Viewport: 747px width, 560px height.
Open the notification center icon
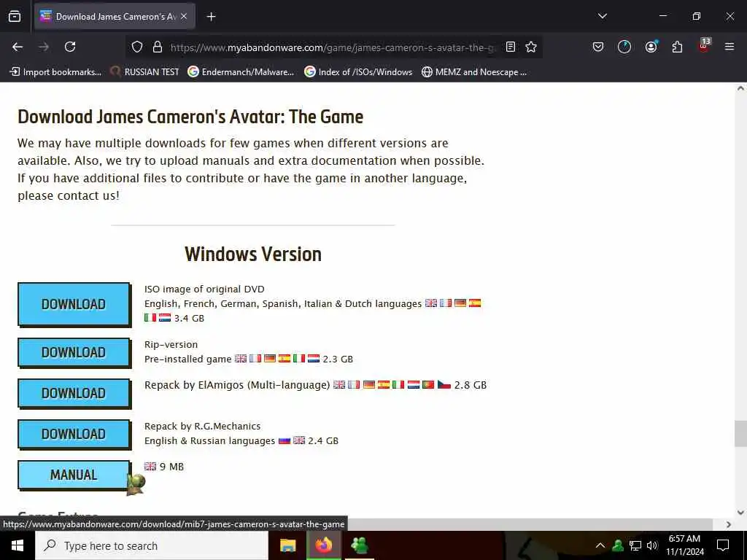(723, 545)
